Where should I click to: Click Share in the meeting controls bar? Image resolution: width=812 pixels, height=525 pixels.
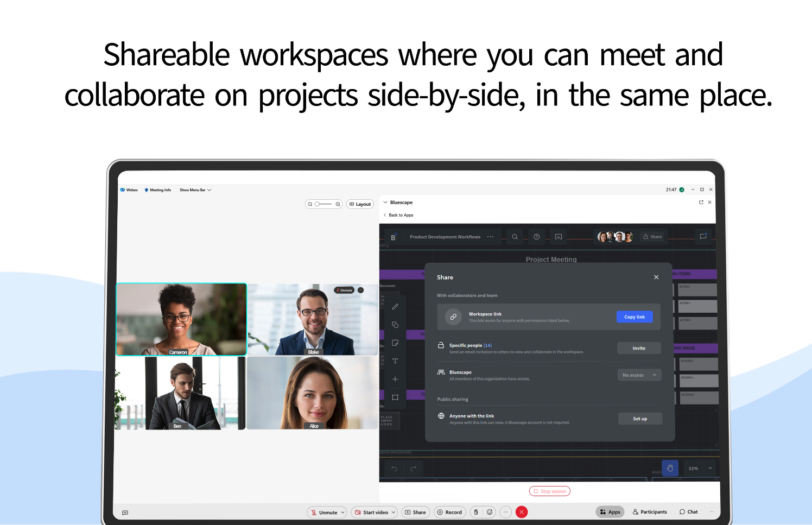click(x=416, y=512)
